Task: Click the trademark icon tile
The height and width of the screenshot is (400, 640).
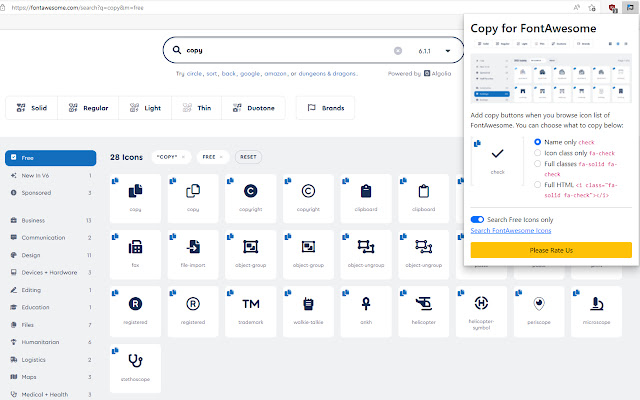Action: pyautogui.click(x=251, y=309)
